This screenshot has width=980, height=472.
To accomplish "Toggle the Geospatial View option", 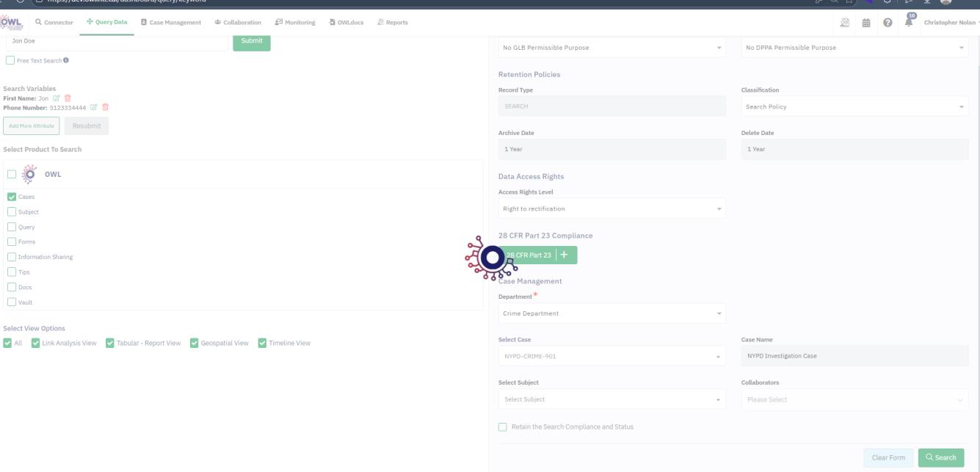I will [x=195, y=343].
